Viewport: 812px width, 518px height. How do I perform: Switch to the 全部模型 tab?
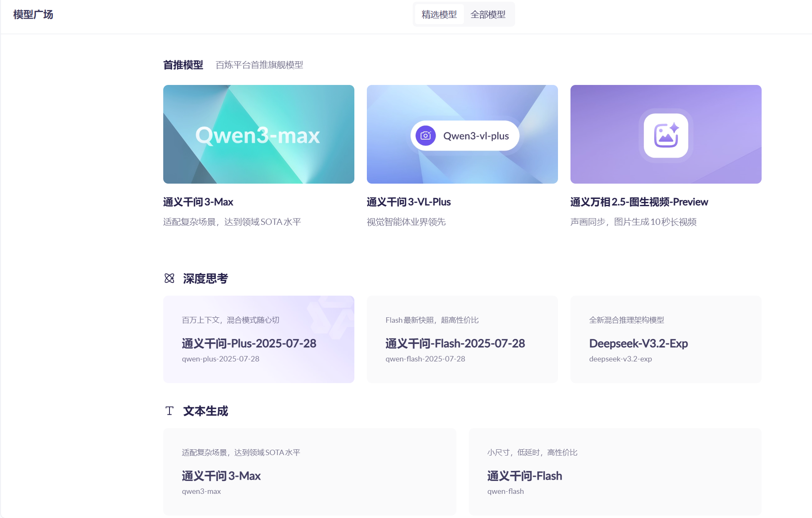click(x=488, y=14)
